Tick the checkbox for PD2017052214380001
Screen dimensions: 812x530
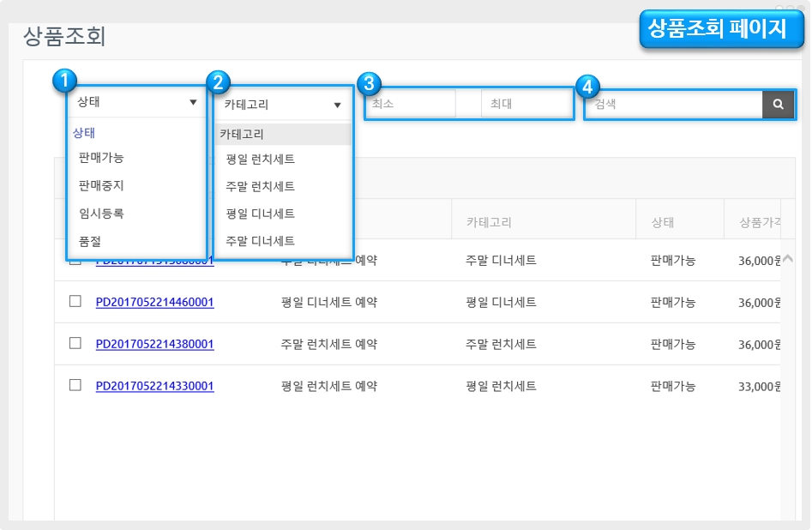coord(75,343)
